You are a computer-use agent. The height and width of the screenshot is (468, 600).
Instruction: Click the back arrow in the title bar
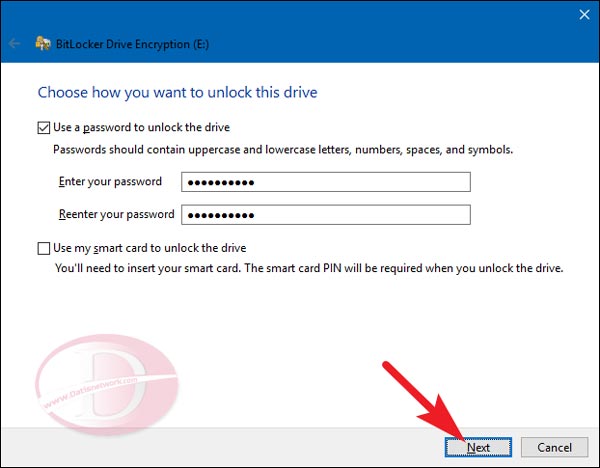15,44
